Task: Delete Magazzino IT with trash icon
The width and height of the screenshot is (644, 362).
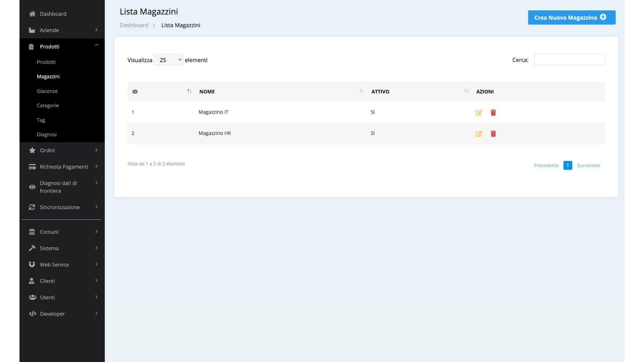Action: click(x=493, y=113)
